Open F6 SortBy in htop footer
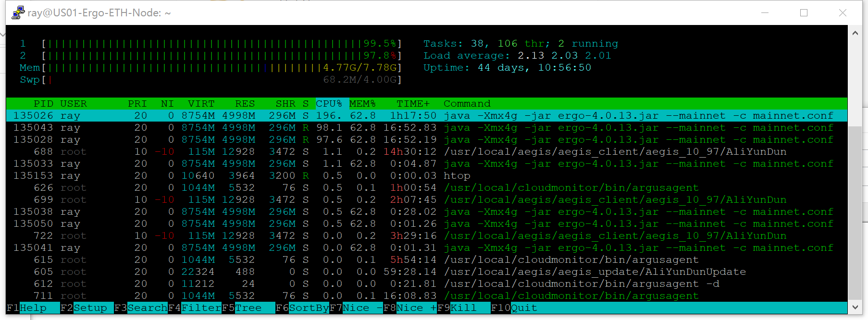 302,308
